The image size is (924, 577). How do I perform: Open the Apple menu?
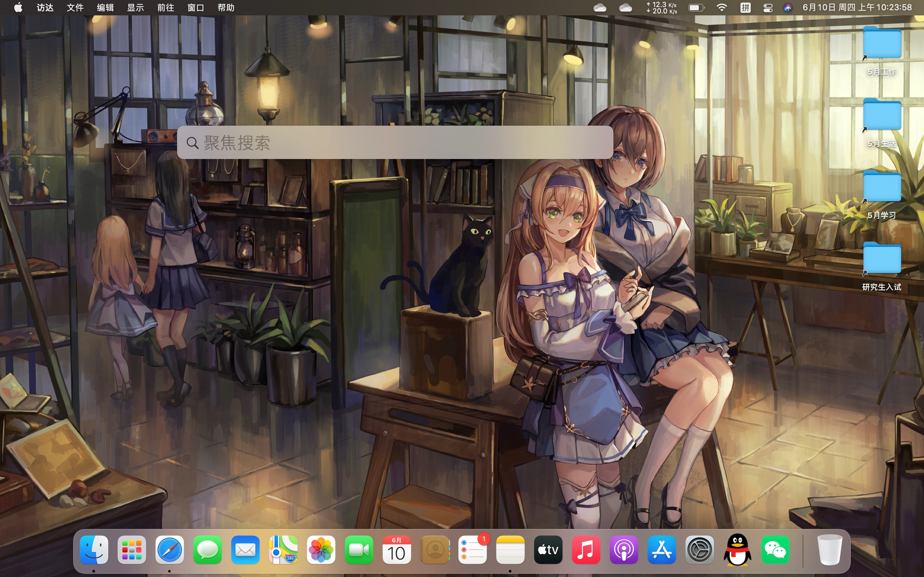click(18, 8)
